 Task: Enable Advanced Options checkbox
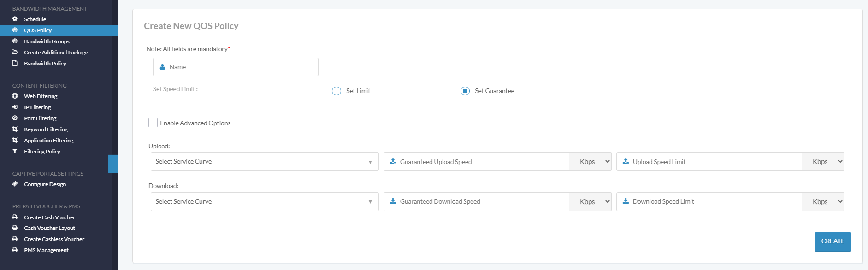click(153, 123)
